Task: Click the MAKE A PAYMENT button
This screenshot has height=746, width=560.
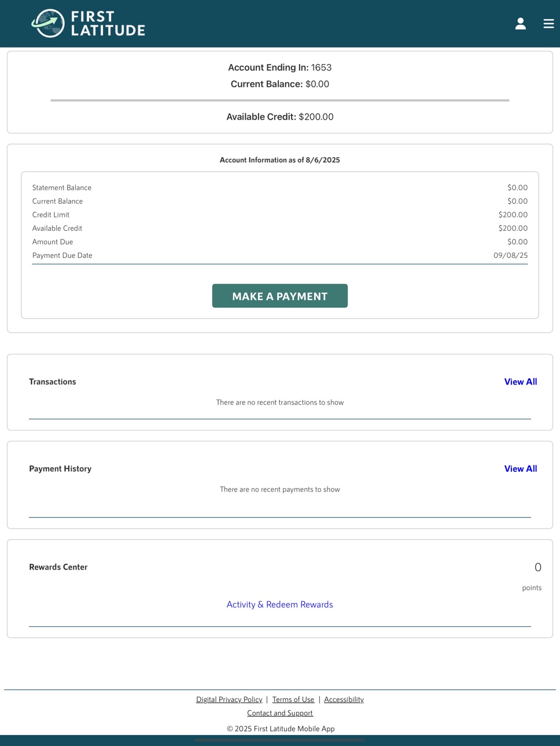Action: 280,296
